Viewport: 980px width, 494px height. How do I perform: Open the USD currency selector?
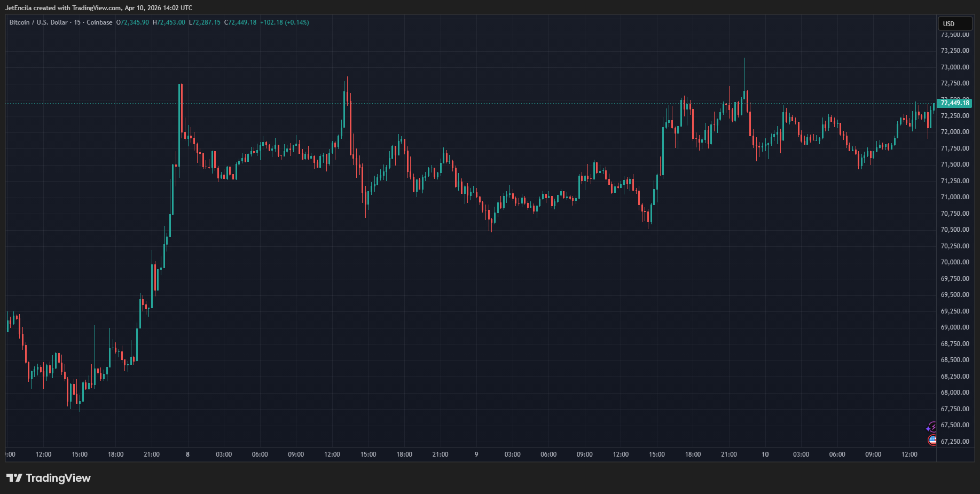pyautogui.click(x=954, y=23)
